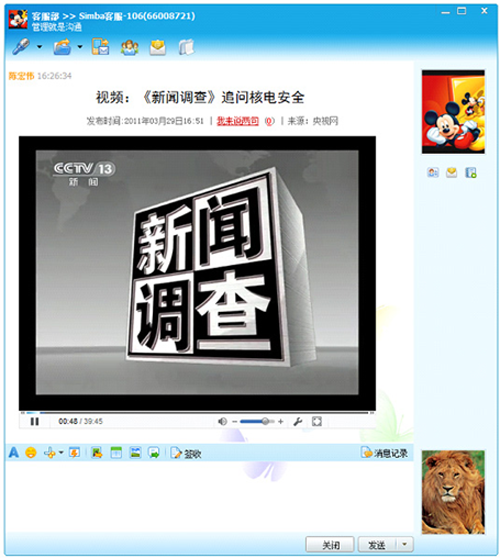This screenshot has width=500, height=558.
Task: Mute the video using the speaker icon
Action: pos(222,421)
